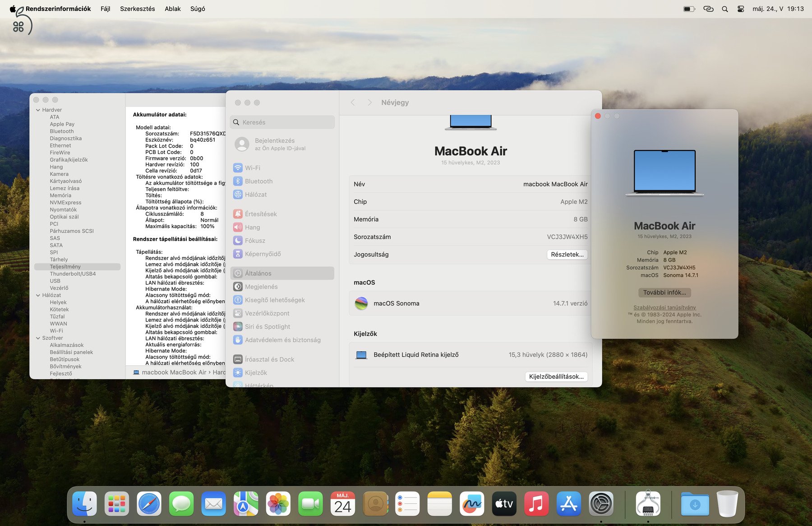Open Mail app in the Dock

click(214, 504)
